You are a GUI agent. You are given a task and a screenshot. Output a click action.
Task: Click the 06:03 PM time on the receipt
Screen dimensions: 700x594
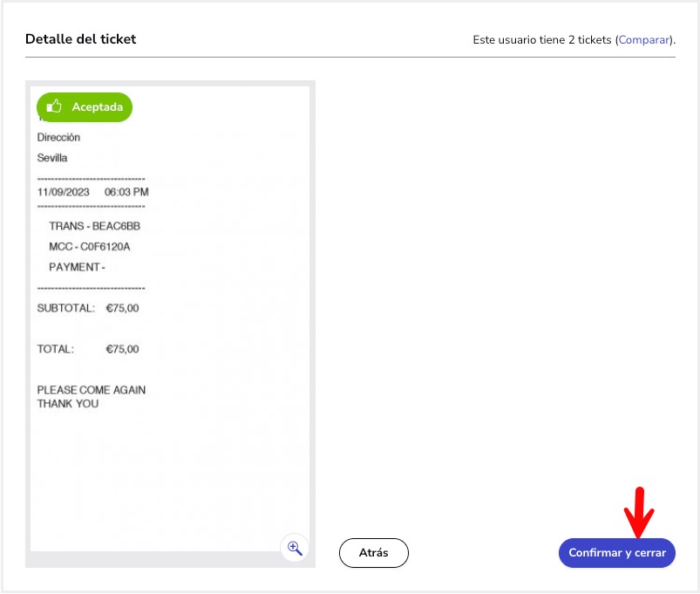pyautogui.click(x=126, y=192)
